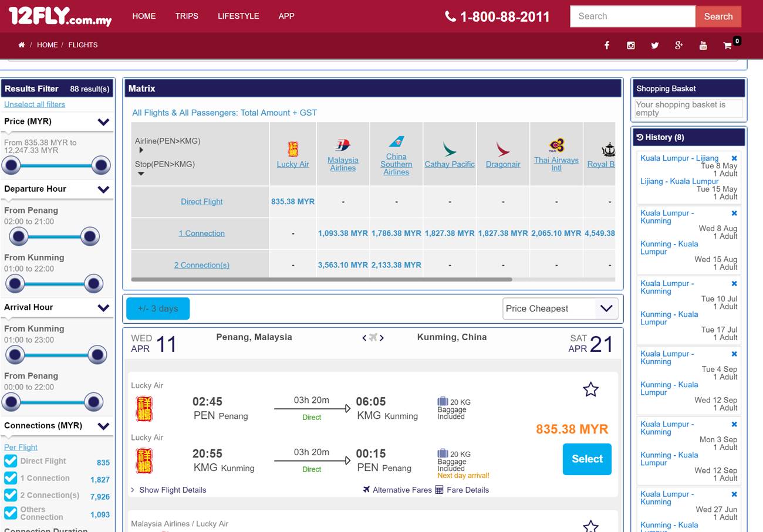Uncheck the Direct Flight filter
Screen dimensions: 763x532
click(11, 461)
